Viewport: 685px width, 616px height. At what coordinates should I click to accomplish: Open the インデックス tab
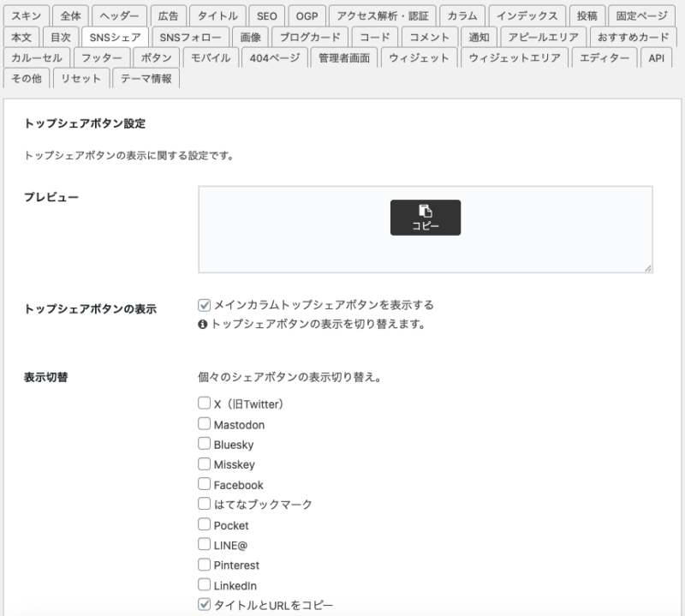point(527,16)
